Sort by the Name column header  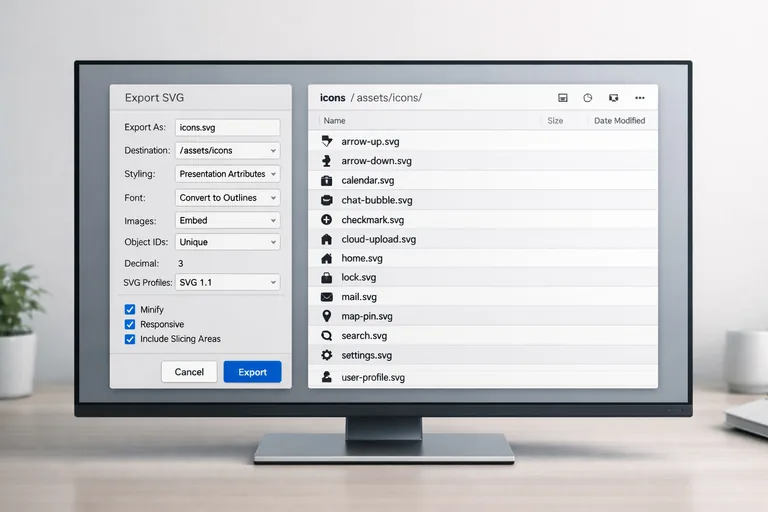click(335, 121)
